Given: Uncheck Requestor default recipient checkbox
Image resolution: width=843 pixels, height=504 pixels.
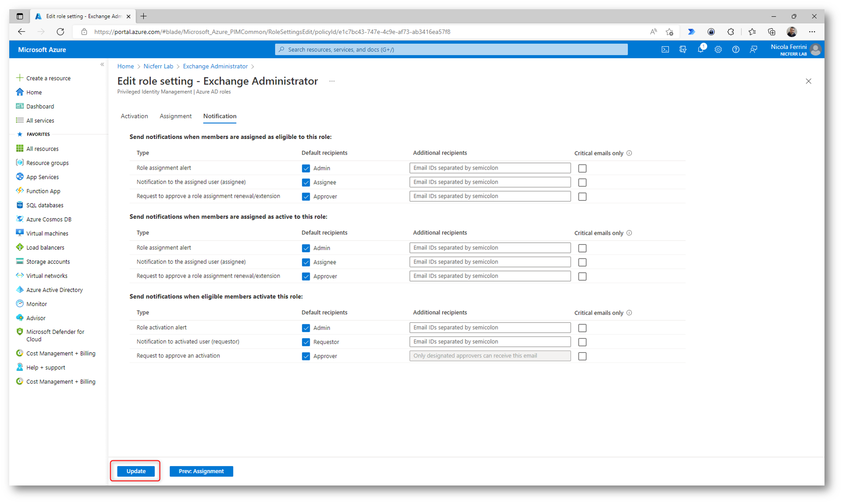Looking at the screenshot, I should tap(306, 342).
